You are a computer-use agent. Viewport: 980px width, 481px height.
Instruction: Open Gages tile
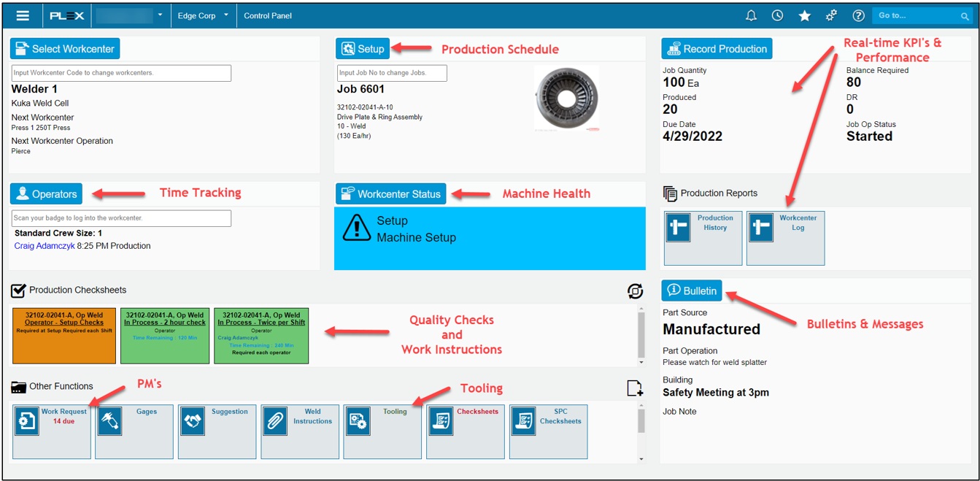(134, 432)
